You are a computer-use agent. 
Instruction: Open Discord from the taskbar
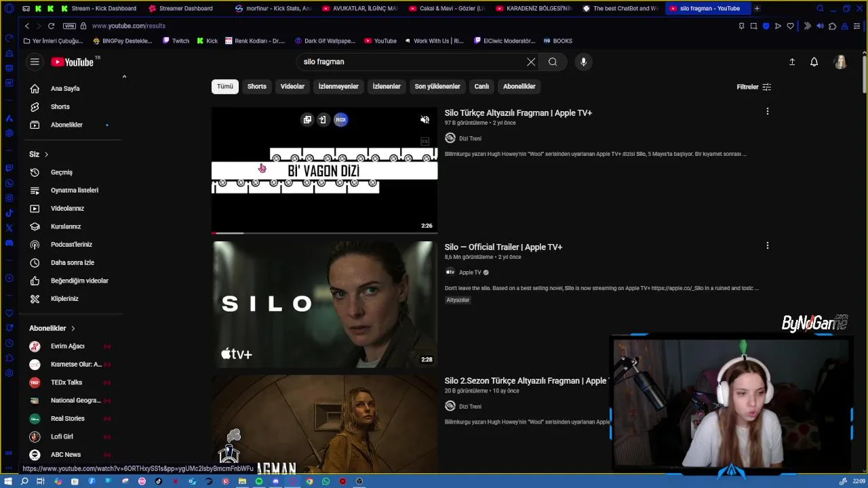275,481
